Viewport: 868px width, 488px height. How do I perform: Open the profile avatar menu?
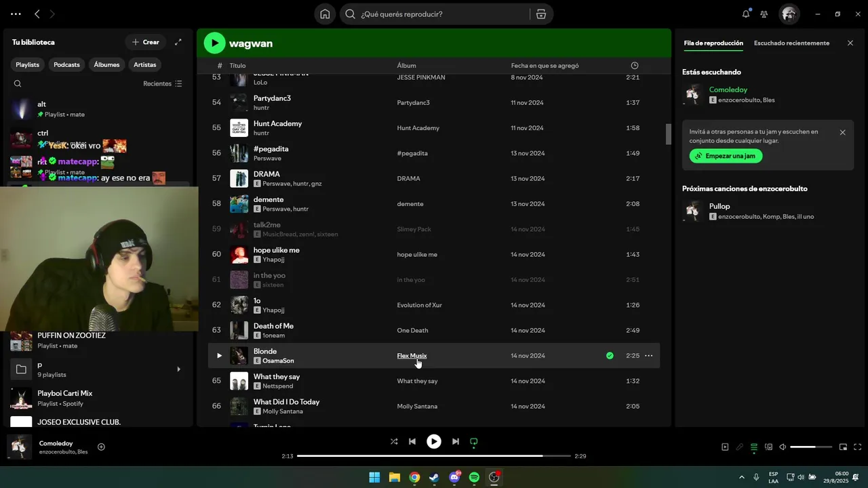788,14
